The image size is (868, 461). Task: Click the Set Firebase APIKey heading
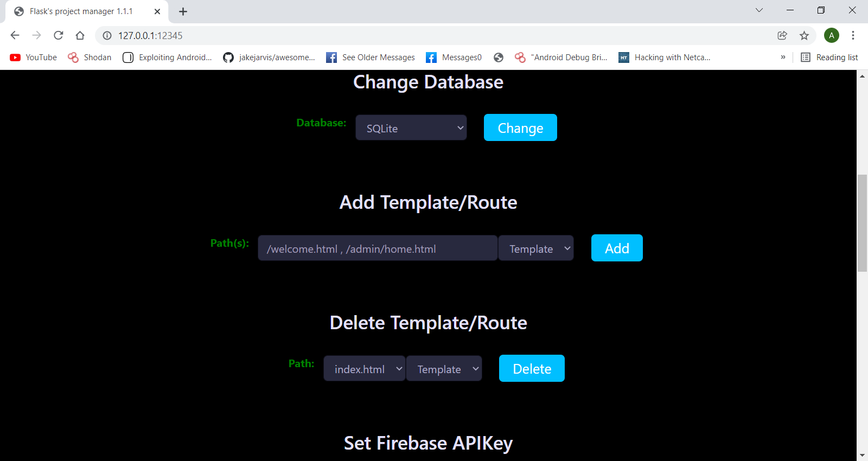(x=428, y=444)
